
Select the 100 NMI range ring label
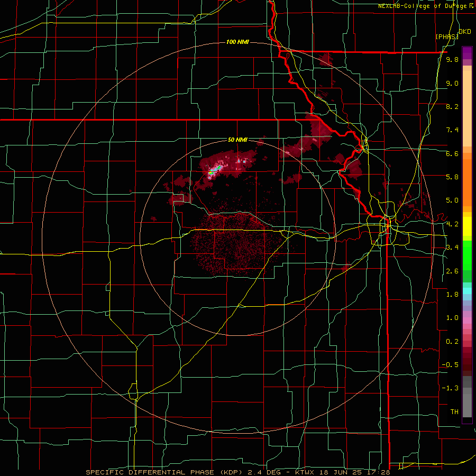pos(237,42)
